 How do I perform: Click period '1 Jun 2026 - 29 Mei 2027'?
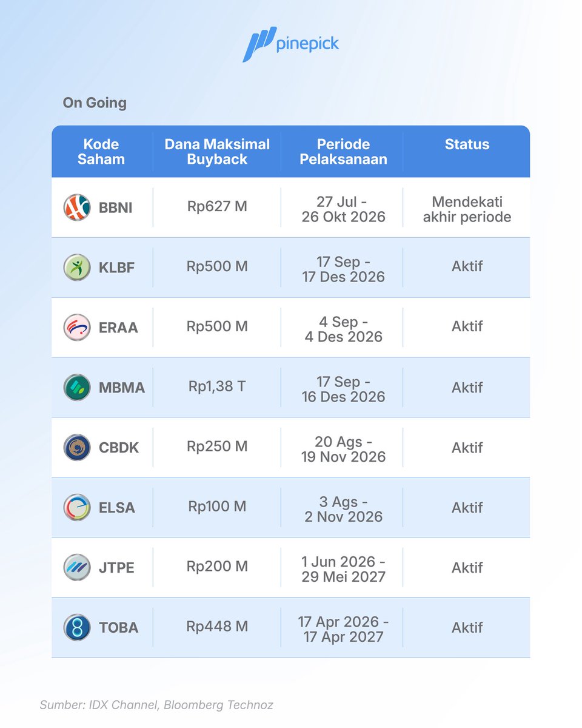tap(344, 570)
